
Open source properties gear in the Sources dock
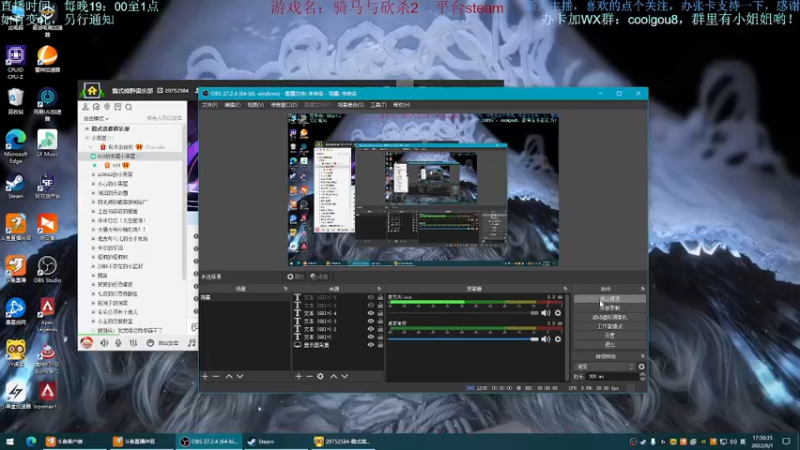pos(320,376)
